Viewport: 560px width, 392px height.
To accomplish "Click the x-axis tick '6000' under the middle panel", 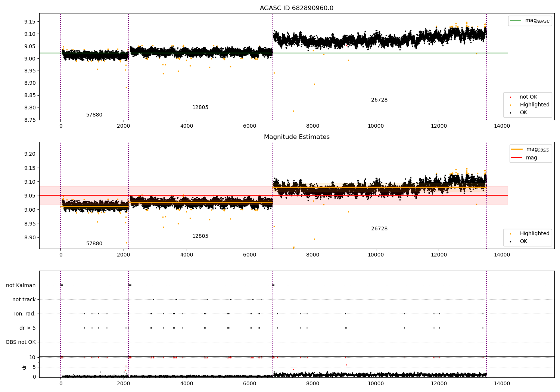I will (x=250, y=255).
